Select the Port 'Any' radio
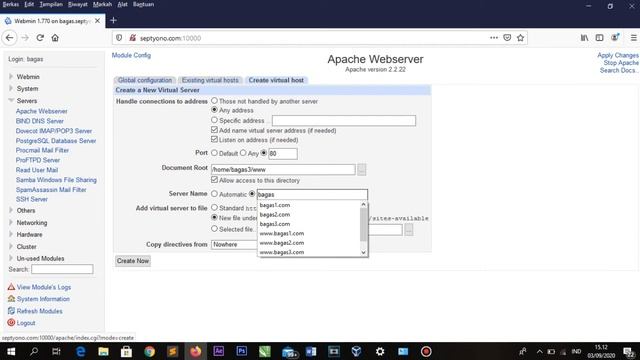 click(x=243, y=153)
